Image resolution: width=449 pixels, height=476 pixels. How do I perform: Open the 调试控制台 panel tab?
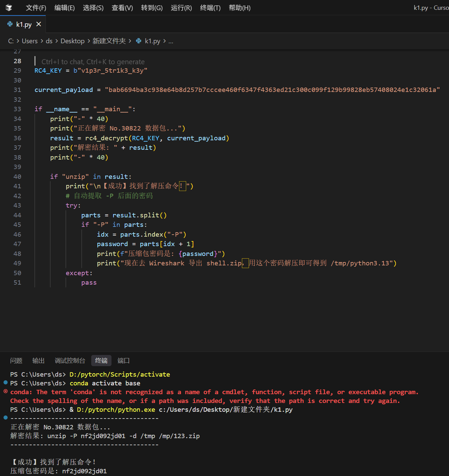pyautogui.click(x=70, y=361)
